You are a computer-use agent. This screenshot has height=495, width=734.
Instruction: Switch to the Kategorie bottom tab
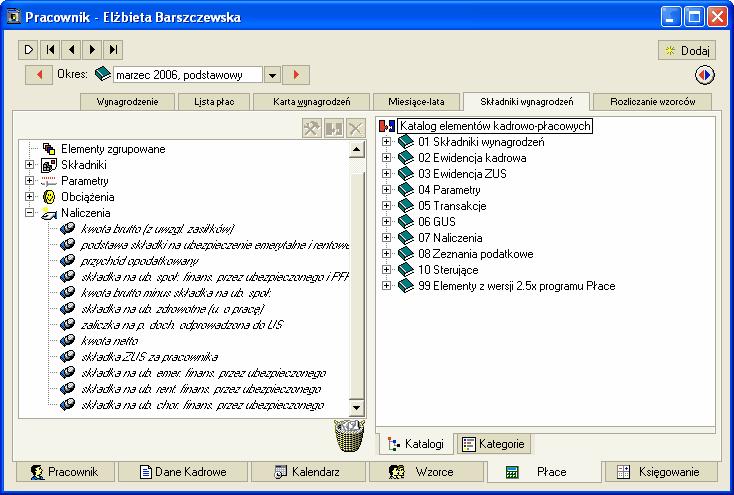493,443
